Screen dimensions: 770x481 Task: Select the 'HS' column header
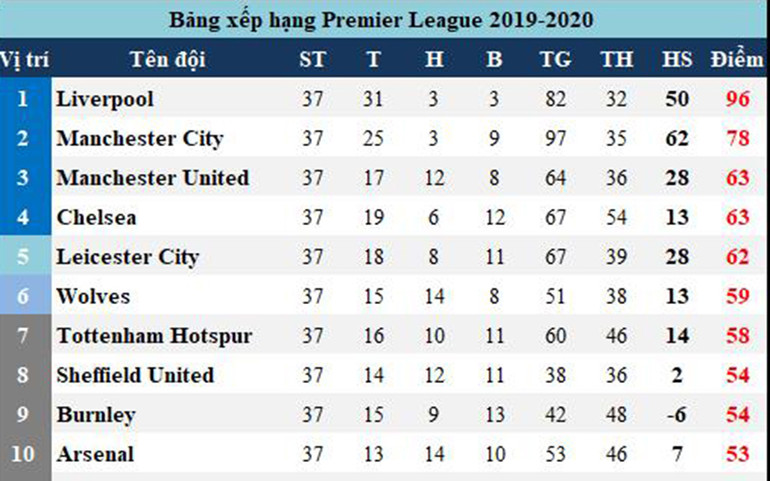pyautogui.click(x=677, y=59)
